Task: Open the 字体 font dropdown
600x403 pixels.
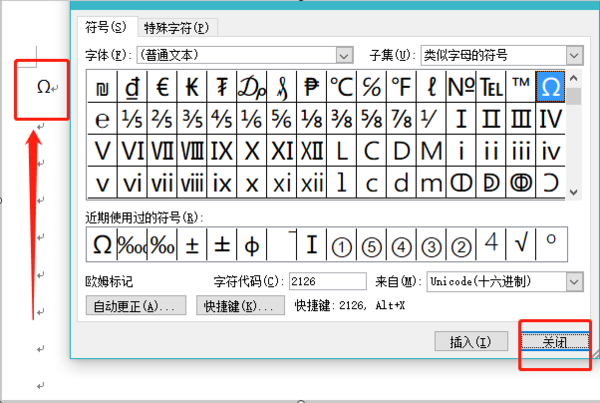Action: (x=344, y=54)
